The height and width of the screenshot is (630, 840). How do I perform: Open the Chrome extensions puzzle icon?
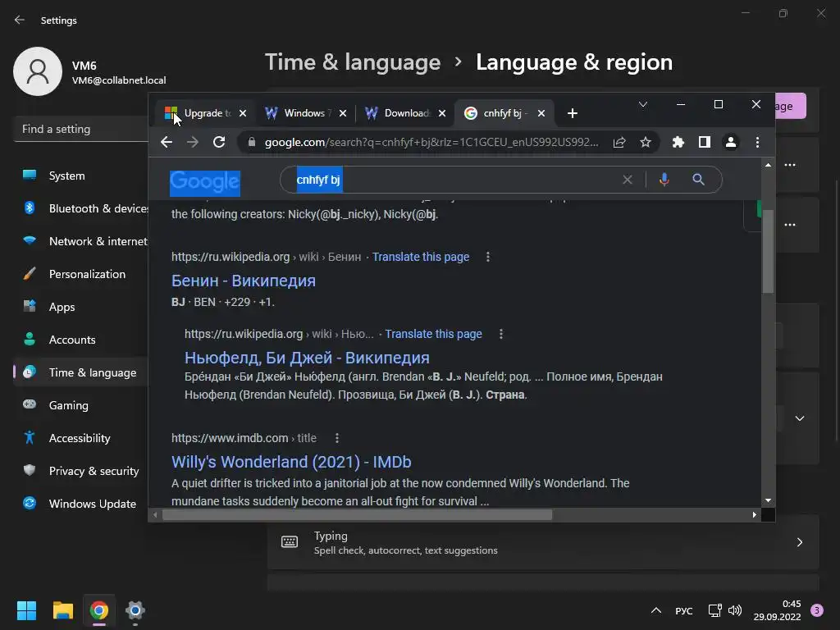pyautogui.click(x=678, y=142)
